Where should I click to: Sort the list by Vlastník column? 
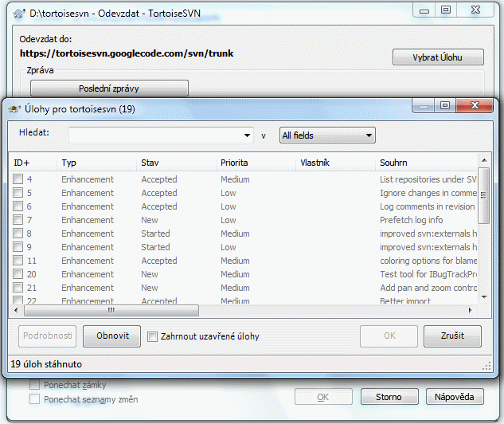coord(335,163)
